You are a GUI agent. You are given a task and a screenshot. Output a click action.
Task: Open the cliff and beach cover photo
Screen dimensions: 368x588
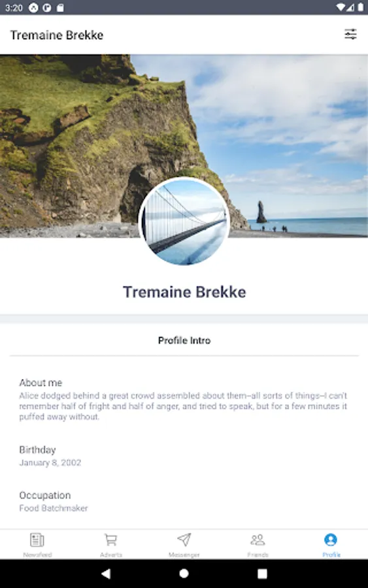[x=184, y=146]
